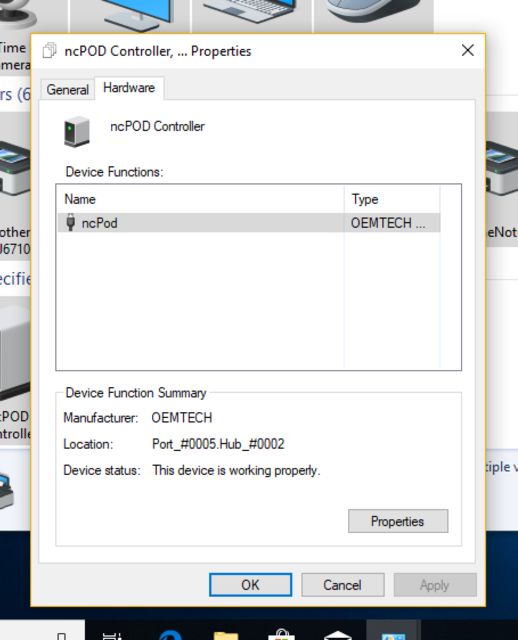Open the device function Properties button
The width and height of the screenshot is (518, 640).
click(398, 521)
